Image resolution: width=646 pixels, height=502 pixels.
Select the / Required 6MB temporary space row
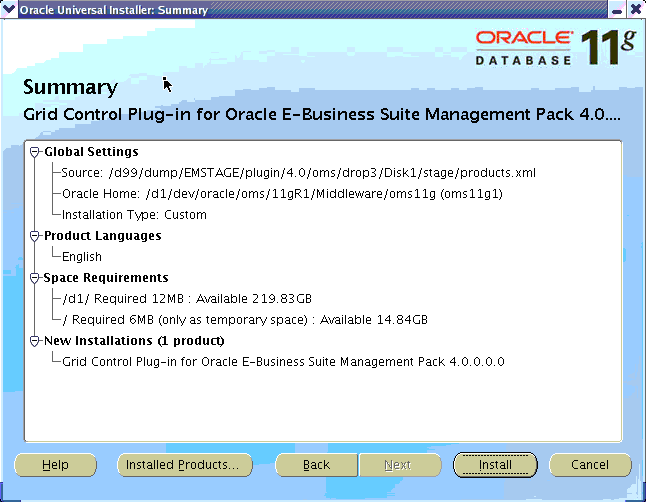tap(245, 320)
